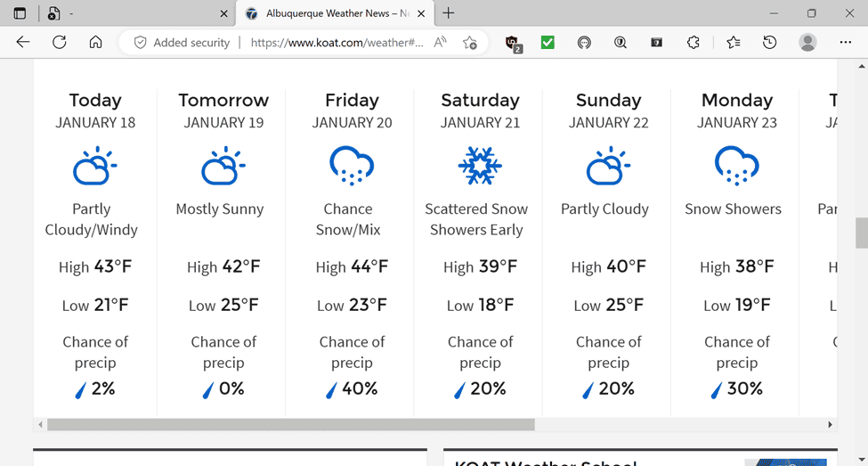Click the snow cloud icon for Friday
Screen dimensions: 868x466
tap(352, 165)
